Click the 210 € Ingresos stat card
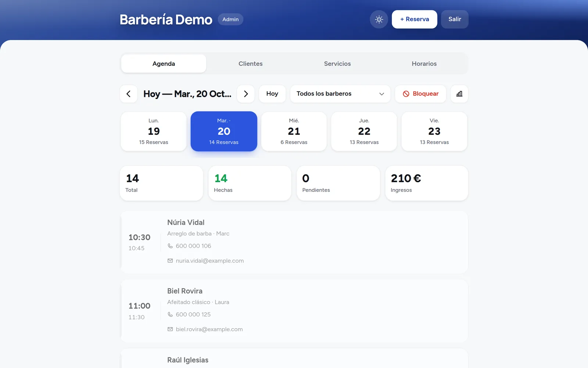588x368 pixels. pyautogui.click(x=427, y=183)
